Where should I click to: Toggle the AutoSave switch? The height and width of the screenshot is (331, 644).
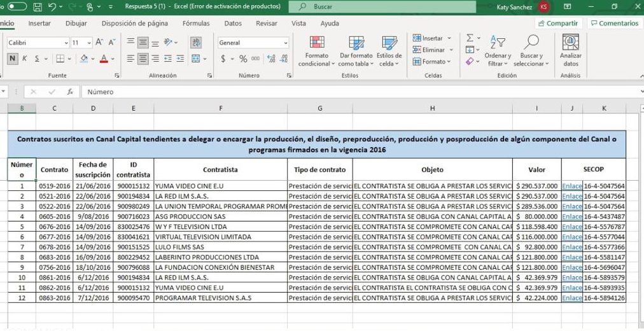pyautogui.click(x=17, y=6)
